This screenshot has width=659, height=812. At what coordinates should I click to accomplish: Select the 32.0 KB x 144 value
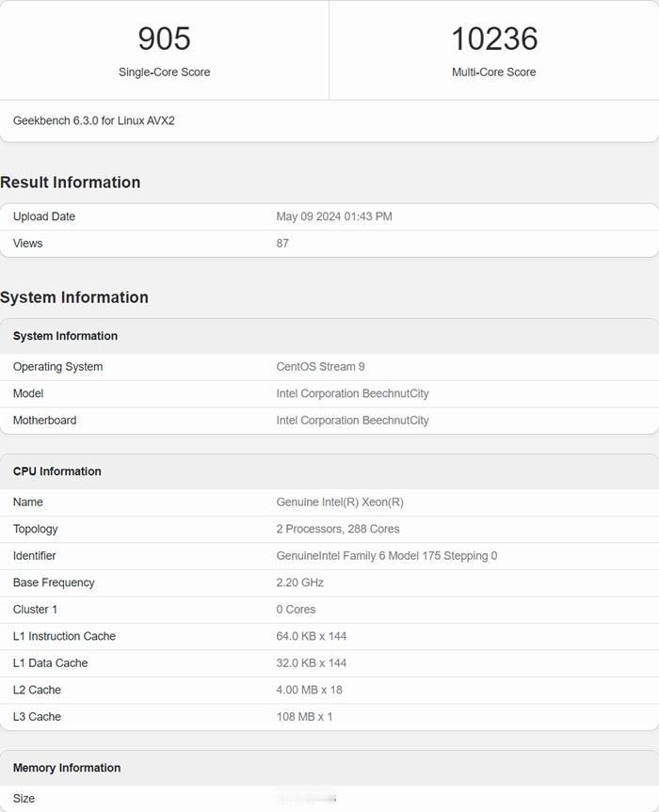pos(312,663)
